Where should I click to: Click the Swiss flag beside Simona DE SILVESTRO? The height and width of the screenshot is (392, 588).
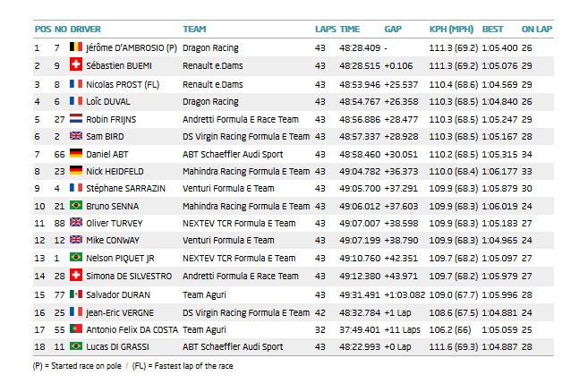click(76, 275)
